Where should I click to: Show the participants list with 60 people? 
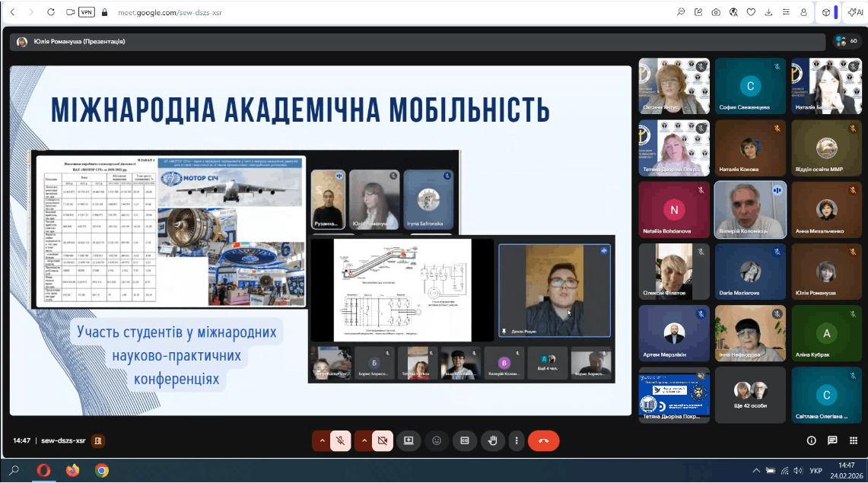click(x=845, y=41)
